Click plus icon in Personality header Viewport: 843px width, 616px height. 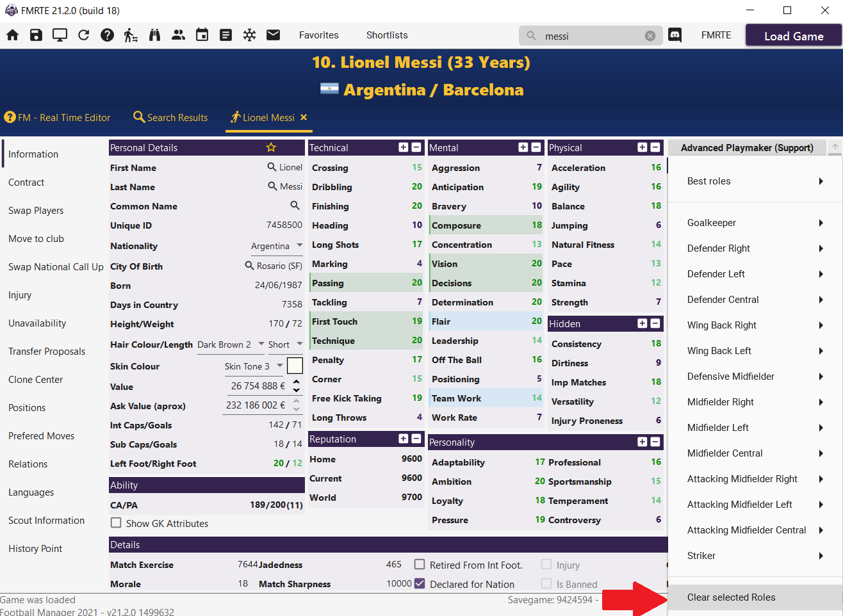(x=642, y=442)
